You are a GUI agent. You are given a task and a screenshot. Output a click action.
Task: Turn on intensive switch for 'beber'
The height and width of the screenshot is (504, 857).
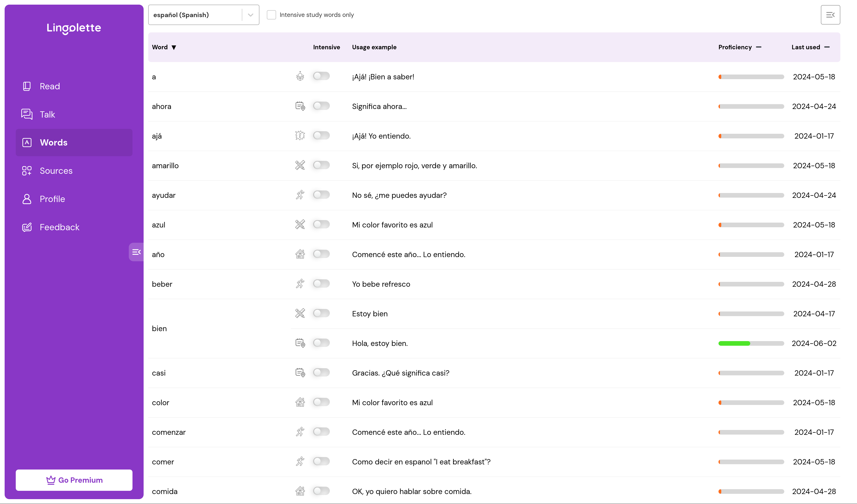point(321,283)
